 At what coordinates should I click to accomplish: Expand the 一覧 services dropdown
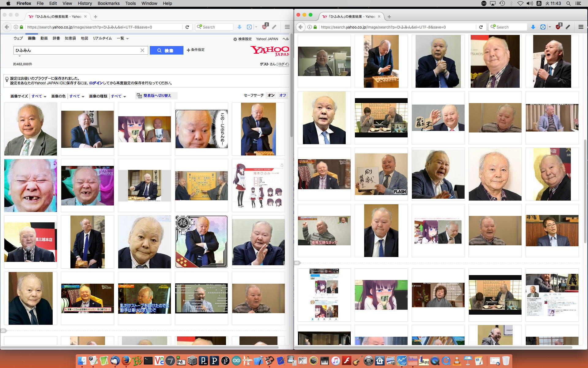click(123, 38)
